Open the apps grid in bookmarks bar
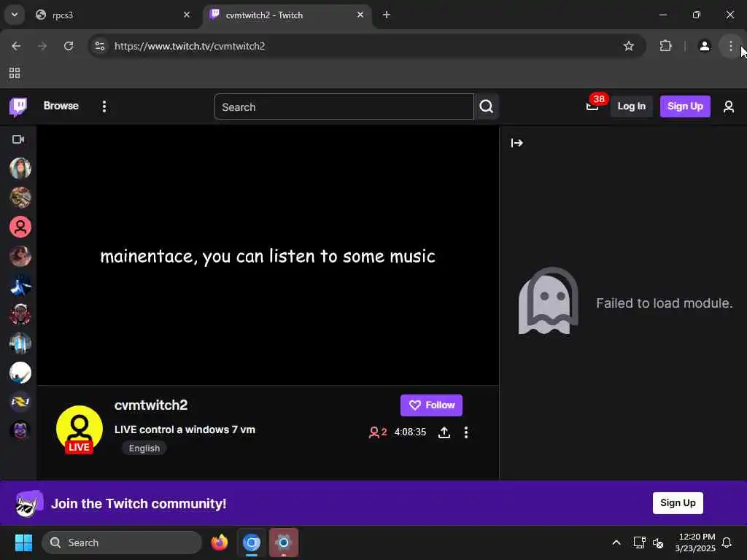747x560 pixels. click(x=15, y=73)
